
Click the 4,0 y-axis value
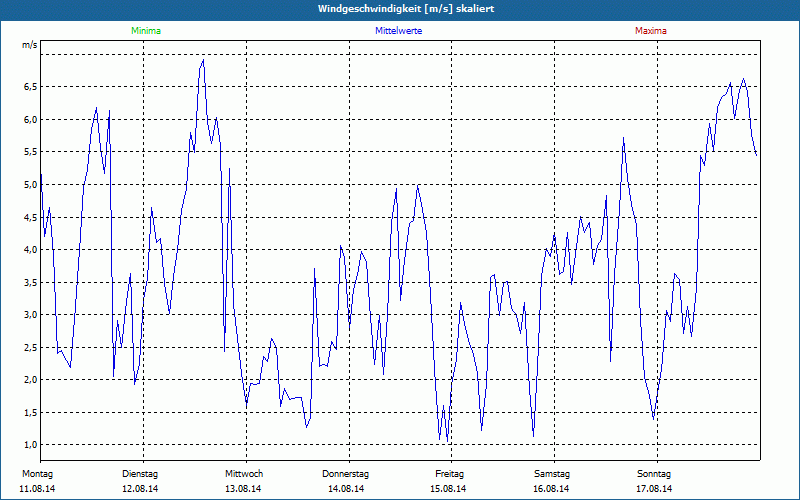(x=31, y=249)
